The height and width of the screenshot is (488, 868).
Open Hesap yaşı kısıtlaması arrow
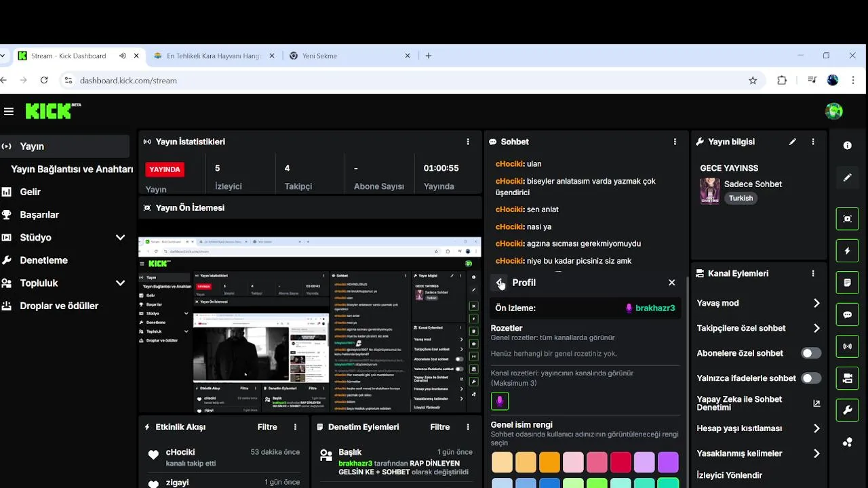[816, 428]
